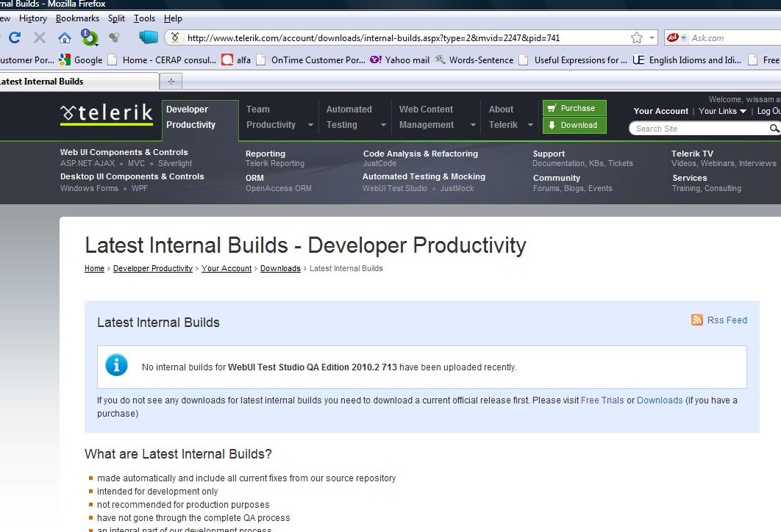Click the blue split-windows toolbar icon
781x532 pixels.
click(149, 37)
